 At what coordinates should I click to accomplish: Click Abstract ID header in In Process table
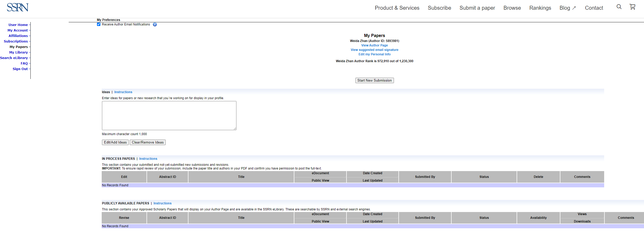click(167, 177)
